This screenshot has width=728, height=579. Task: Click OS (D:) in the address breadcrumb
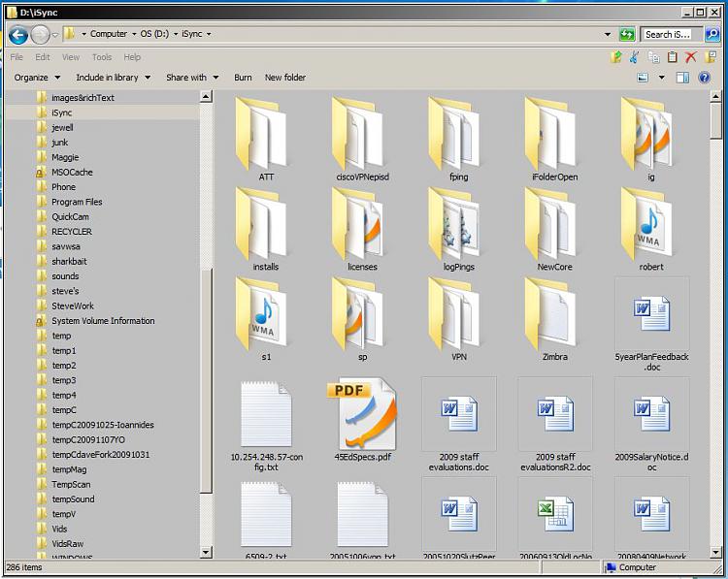coord(154,34)
